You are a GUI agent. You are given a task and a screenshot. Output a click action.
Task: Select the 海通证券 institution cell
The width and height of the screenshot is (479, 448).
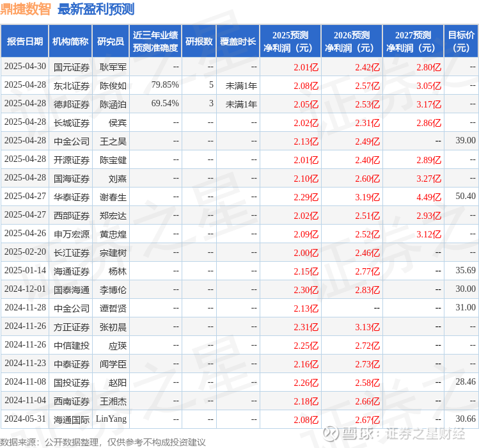72,271
